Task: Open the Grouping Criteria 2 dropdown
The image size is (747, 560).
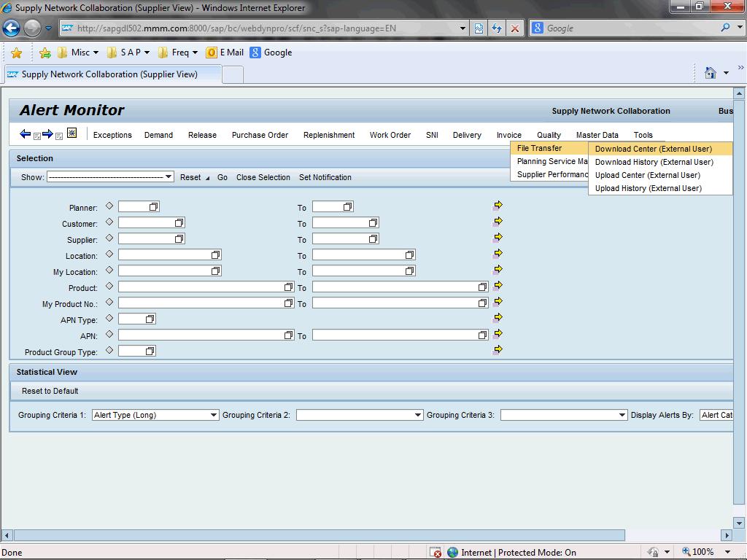Action: point(360,415)
